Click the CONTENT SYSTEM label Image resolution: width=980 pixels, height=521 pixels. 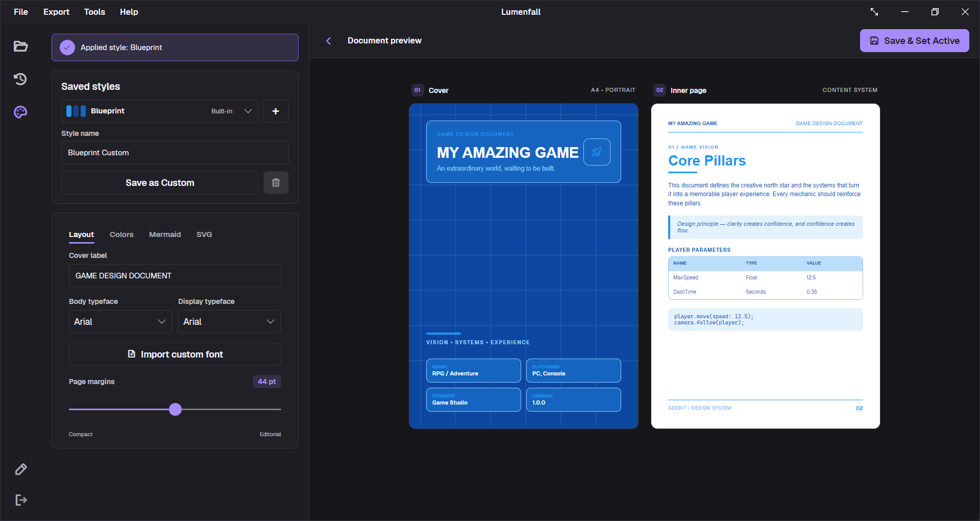(850, 90)
